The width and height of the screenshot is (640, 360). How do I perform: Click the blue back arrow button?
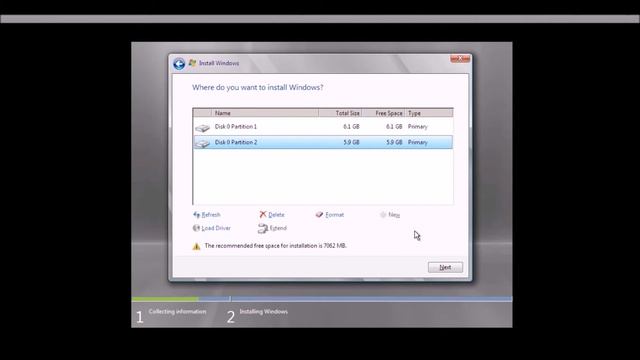(179, 64)
